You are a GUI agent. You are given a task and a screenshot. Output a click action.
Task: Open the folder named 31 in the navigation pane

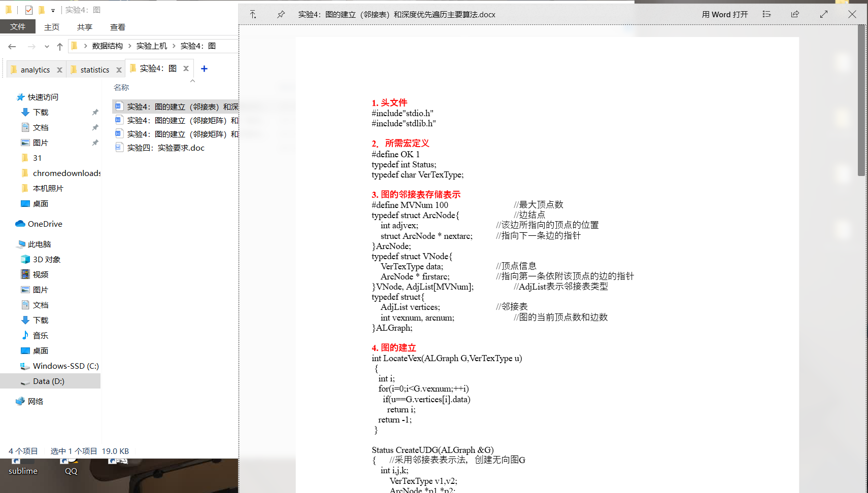pos(37,158)
